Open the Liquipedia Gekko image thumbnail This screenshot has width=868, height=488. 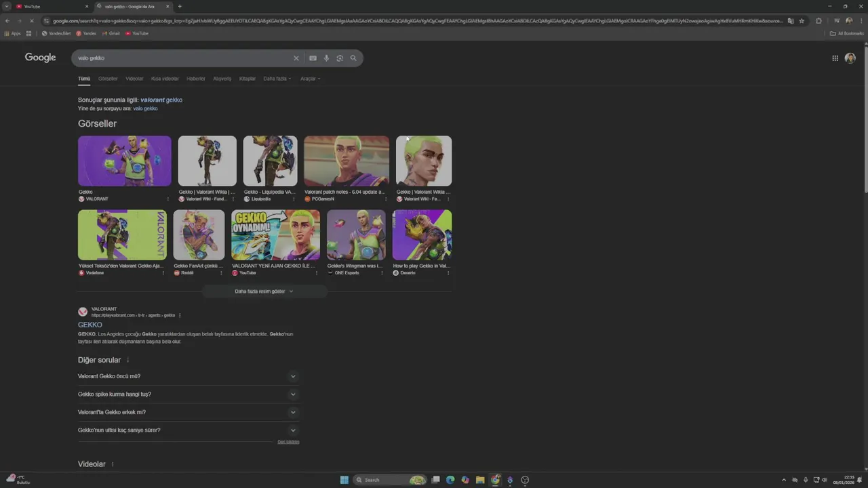[270, 161]
